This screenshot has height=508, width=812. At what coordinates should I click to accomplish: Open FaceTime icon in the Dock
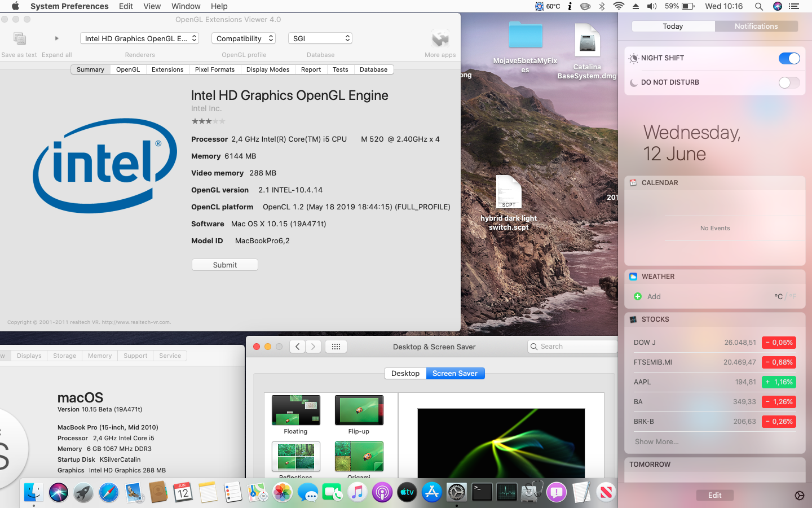pyautogui.click(x=332, y=492)
